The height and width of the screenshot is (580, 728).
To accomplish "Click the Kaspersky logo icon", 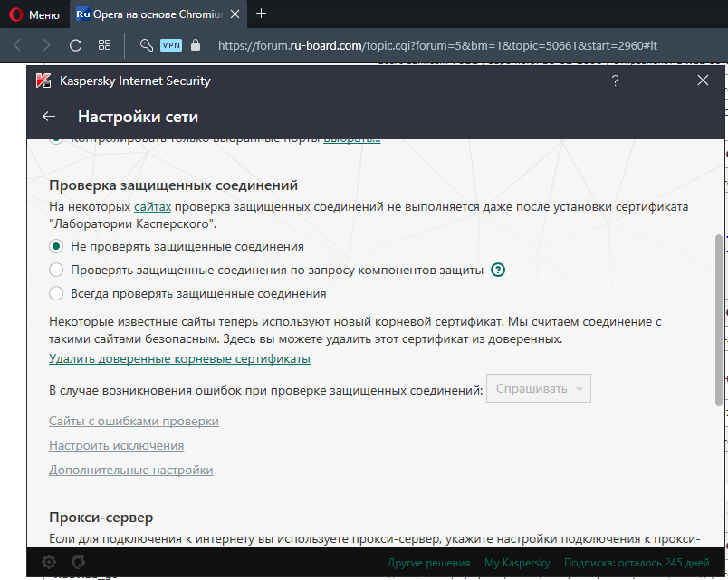I will point(43,81).
